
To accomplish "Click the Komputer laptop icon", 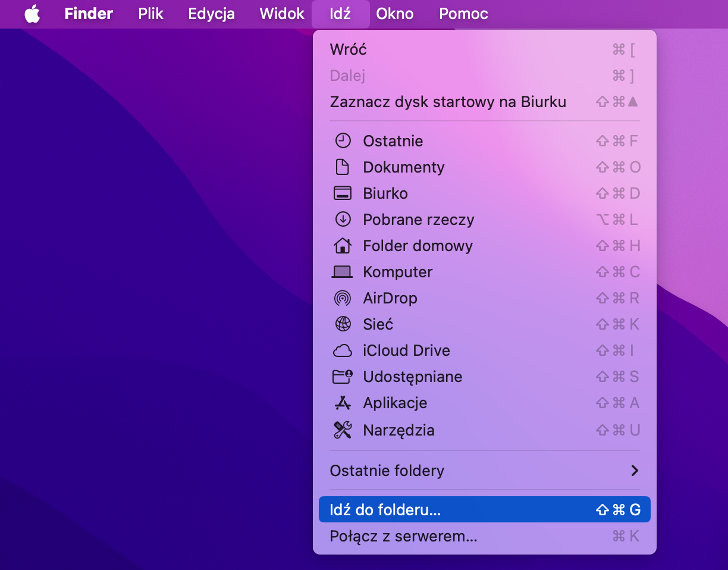I will point(343,272).
